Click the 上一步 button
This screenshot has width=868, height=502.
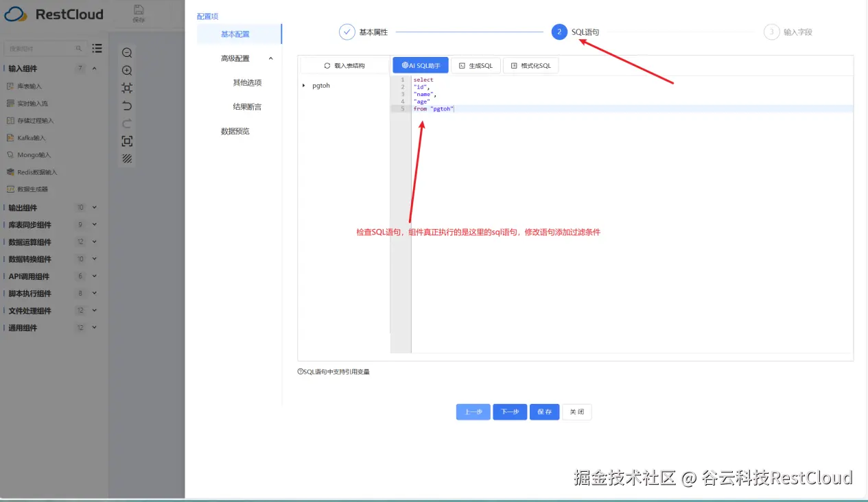coord(473,412)
